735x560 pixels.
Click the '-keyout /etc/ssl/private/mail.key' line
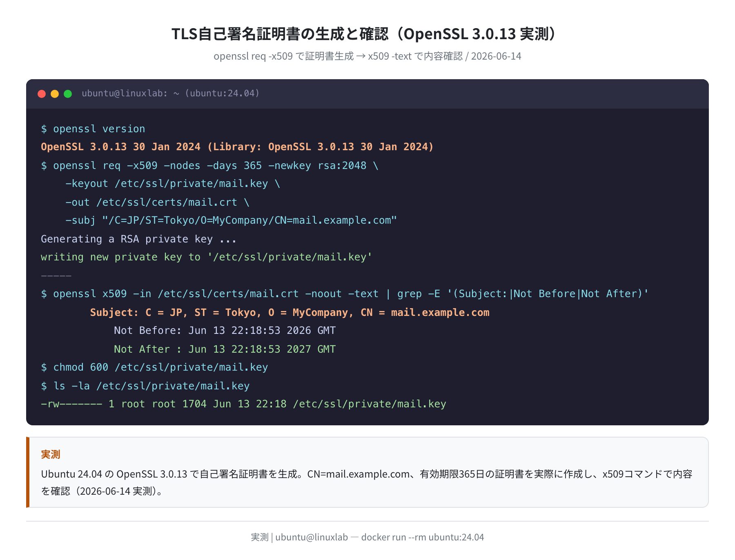(173, 184)
